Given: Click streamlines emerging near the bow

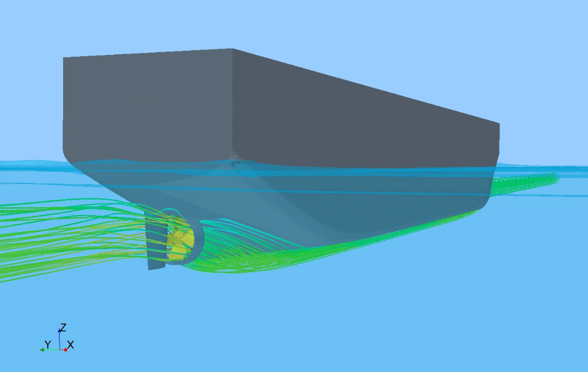Looking at the screenshot, I should point(531,181).
